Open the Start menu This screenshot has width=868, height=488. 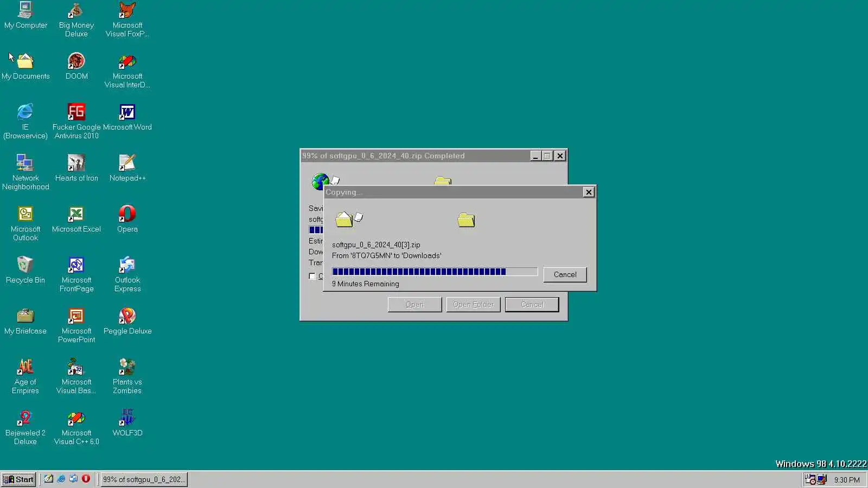pyautogui.click(x=19, y=479)
